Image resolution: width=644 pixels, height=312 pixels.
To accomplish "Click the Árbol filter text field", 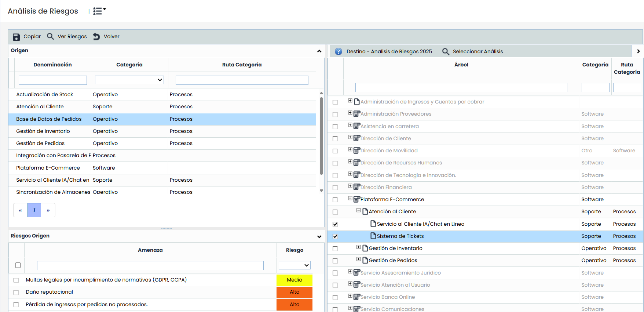I will 461,87.
